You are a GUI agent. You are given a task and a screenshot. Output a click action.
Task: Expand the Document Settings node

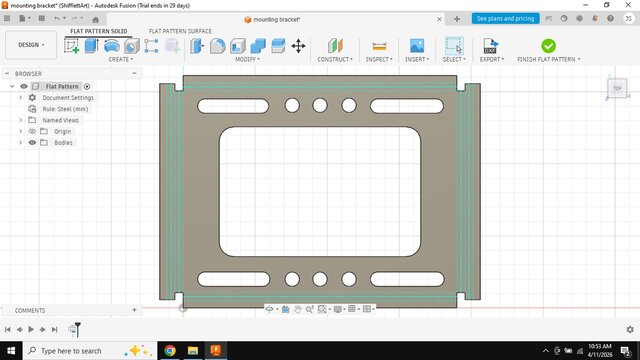click(20, 98)
